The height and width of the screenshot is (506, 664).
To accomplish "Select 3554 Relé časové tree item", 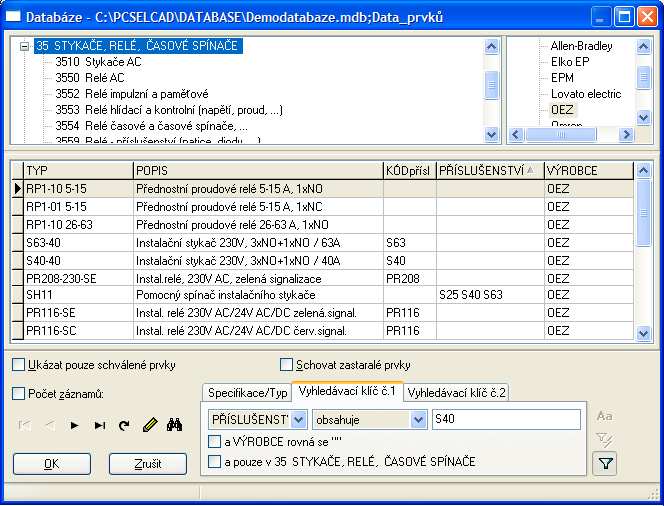I will (x=152, y=127).
